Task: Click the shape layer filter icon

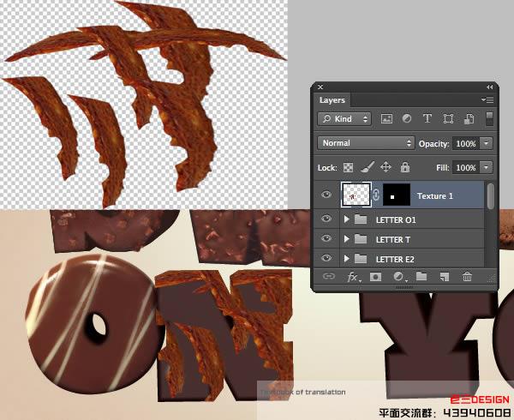Action: [448, 119]
